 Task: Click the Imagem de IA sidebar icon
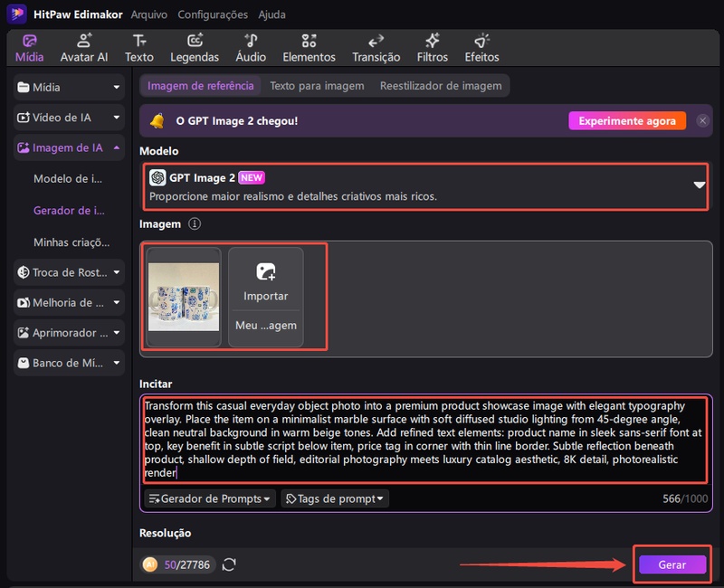(x=24, y=147)
